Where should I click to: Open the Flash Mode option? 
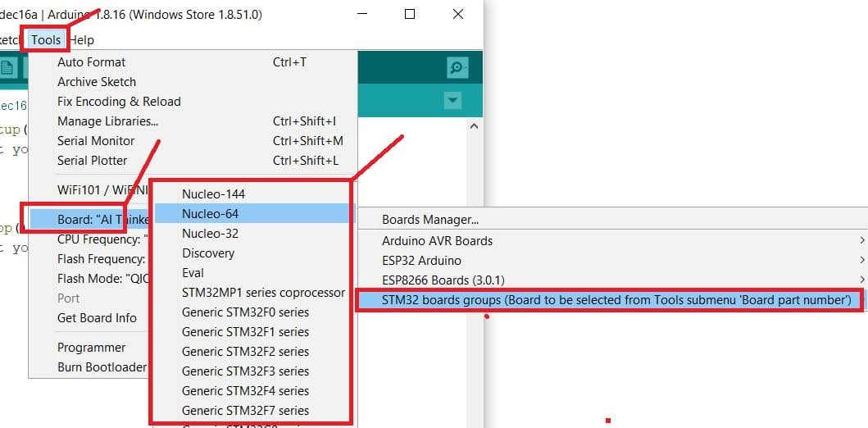pyautogui.click(x=91, y=279)
